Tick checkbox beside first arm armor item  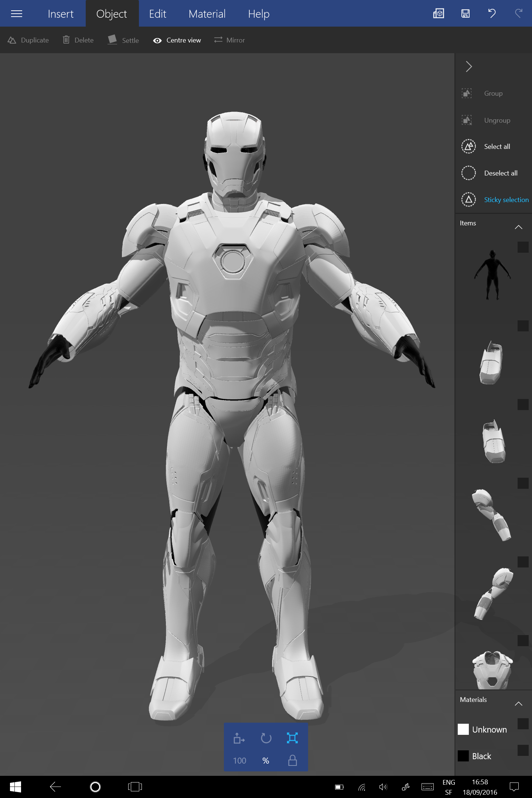point(523,483)
